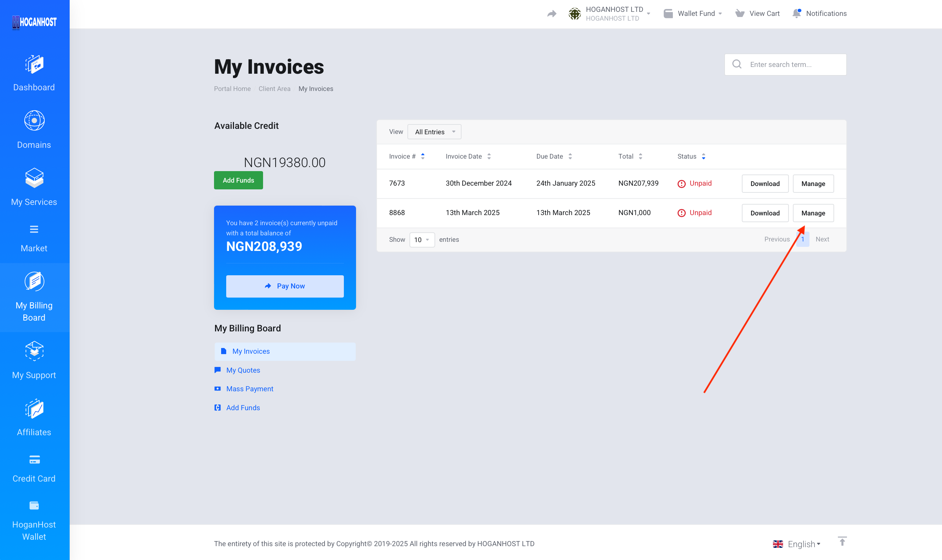Open My Support sidebar icon

(x=34, y=351)
